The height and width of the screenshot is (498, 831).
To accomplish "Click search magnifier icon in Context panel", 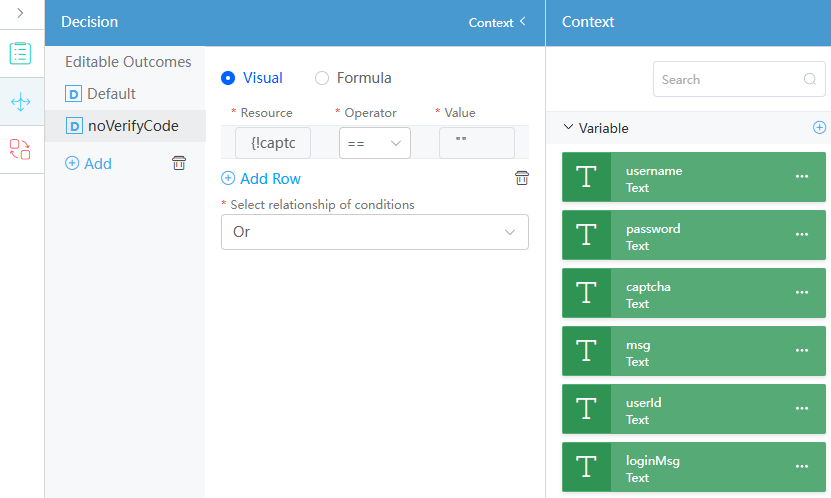I will click(x=810, y=79).
